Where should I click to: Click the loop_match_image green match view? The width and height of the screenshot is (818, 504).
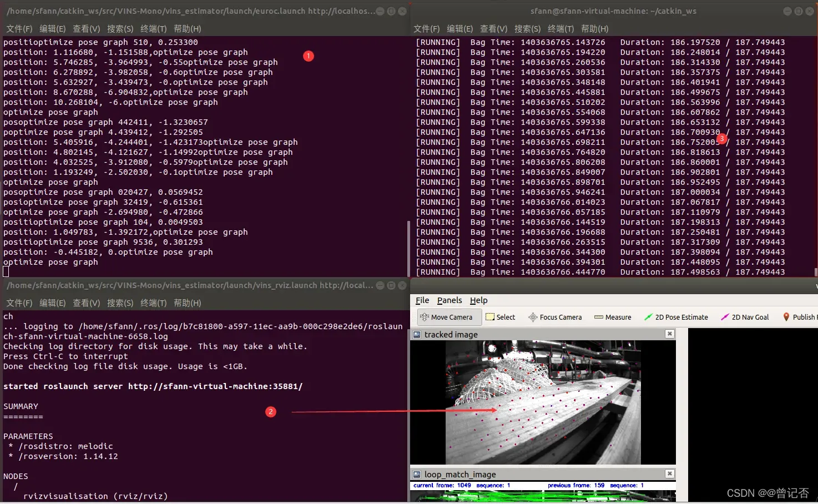coord(543,496)
